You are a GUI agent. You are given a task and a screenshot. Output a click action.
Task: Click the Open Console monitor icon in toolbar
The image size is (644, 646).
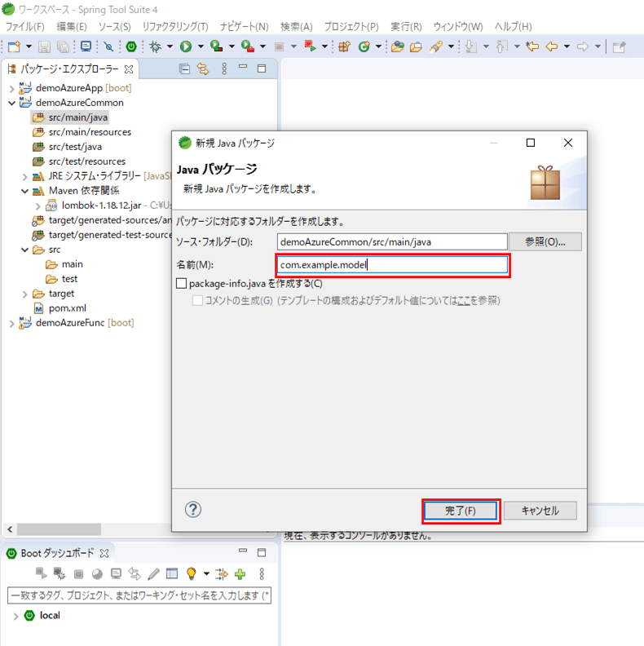point(86,46)
